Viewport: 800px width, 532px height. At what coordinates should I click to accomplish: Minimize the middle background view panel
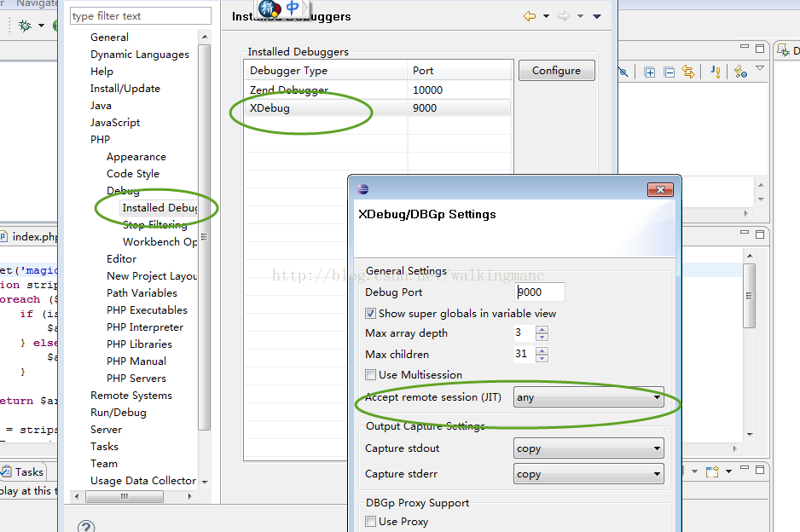[x=745, y=232]
